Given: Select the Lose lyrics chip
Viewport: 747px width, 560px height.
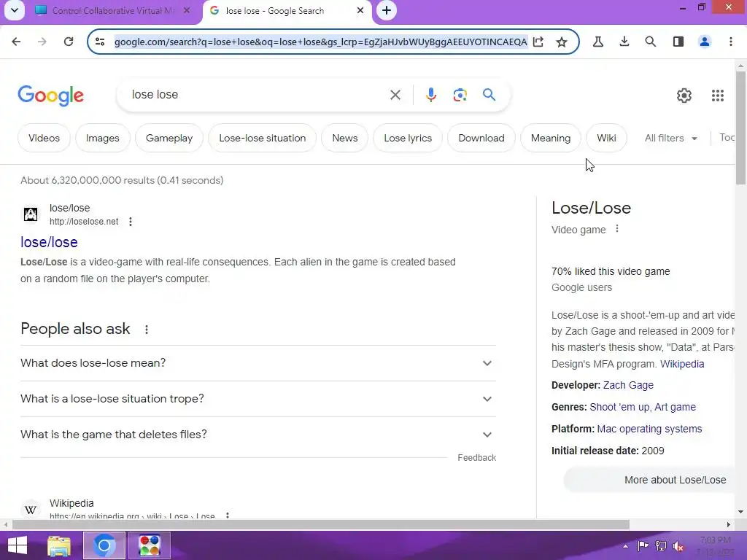Looking at the screenshot, I should (408, 138).
